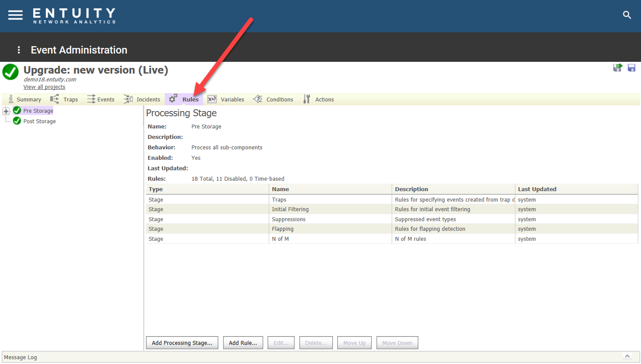The height and width of the screenshot is (364, 641).
Task: Open the Actions tab
Action: [319, 99]
